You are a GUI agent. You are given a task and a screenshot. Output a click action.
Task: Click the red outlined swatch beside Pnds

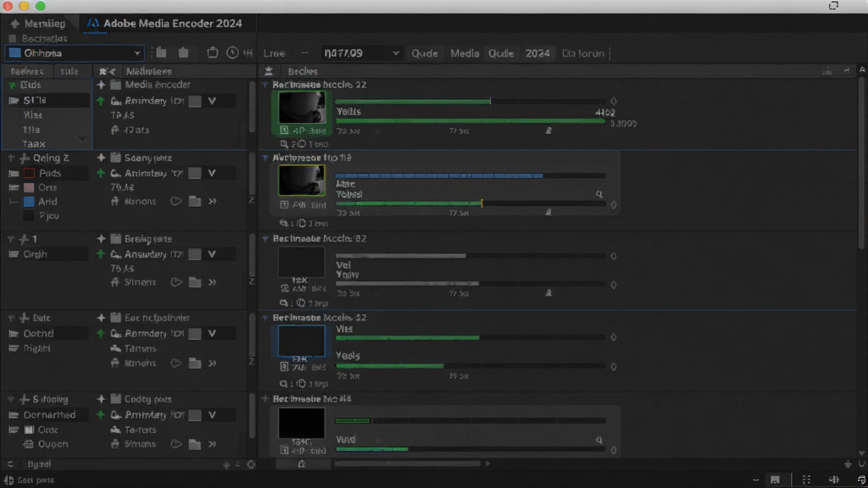click(29, 173)
